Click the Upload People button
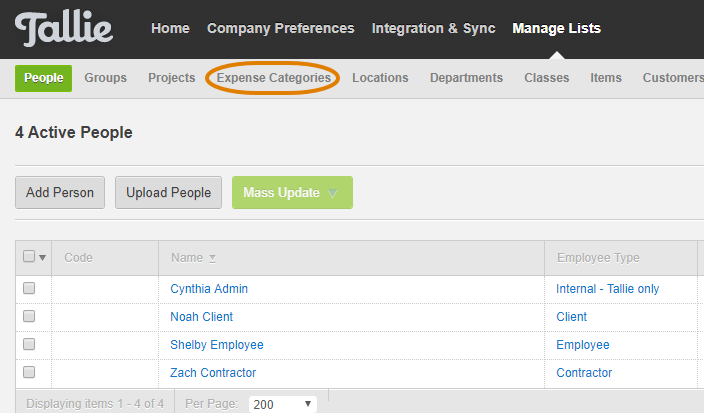Viewport: 704px width, 413px height. click(168, 193)
